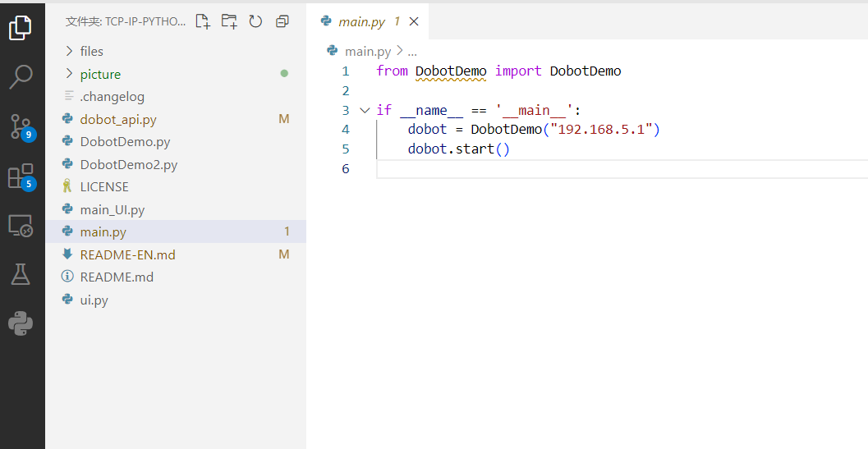Open the Explorer view in activity bar
This screenshot has width=868, height=449.
pos(21,27)
